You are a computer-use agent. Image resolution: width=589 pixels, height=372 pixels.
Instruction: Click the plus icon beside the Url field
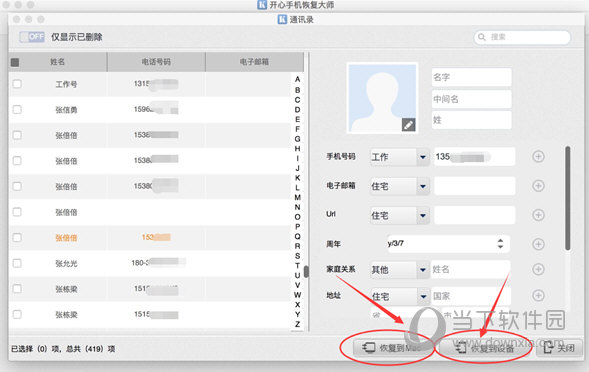pyautogui.click(x=538, y=215)
